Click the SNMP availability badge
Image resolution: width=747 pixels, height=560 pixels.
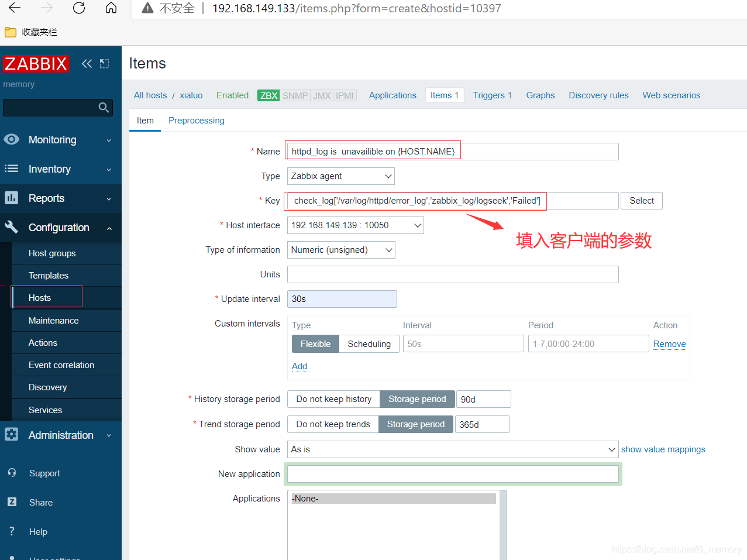[x=295, y=95]
